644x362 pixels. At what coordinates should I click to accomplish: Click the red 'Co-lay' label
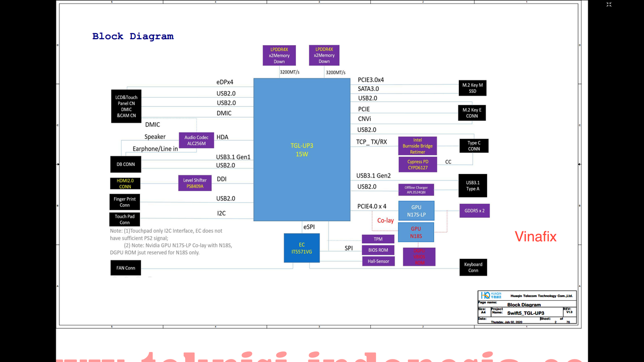click(x=385, y=220)
